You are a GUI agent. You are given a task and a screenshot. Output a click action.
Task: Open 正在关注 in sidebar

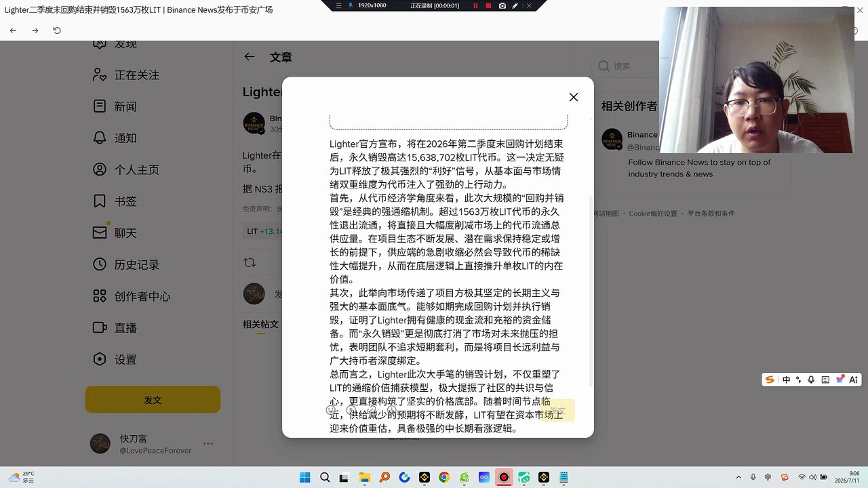click(x=126, y=75)
